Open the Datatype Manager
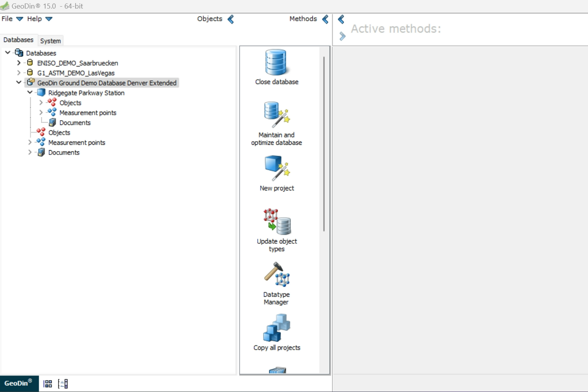 coord(276,274)
